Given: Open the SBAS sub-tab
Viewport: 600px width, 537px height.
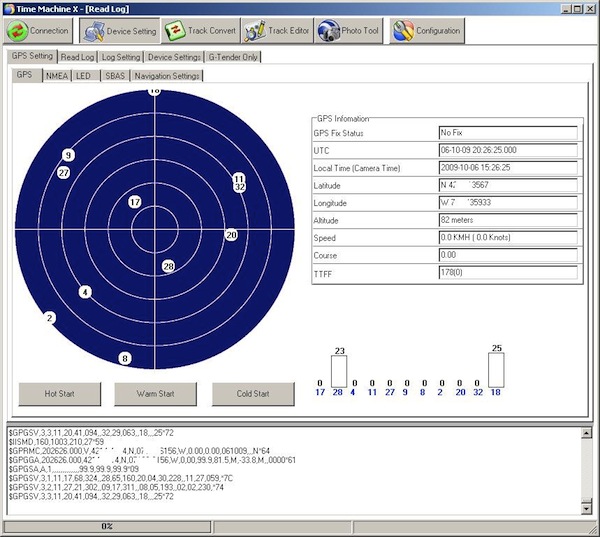Looking at the screenshot, I should pyautogui.click(x=115, y=76).
